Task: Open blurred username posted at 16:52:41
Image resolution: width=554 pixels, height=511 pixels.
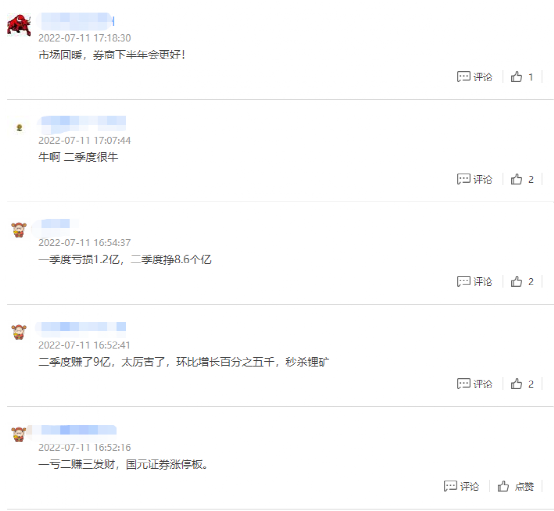Action: click(81, 326)
